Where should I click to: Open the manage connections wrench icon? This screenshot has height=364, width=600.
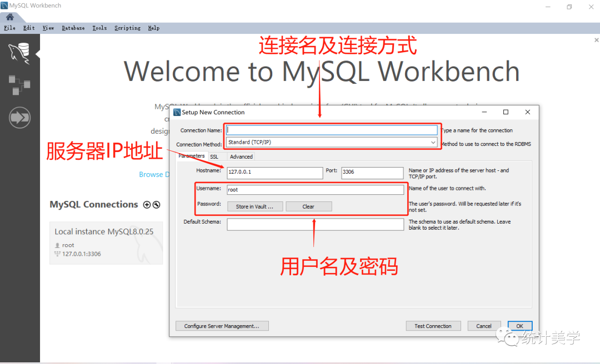coord(156,205)
